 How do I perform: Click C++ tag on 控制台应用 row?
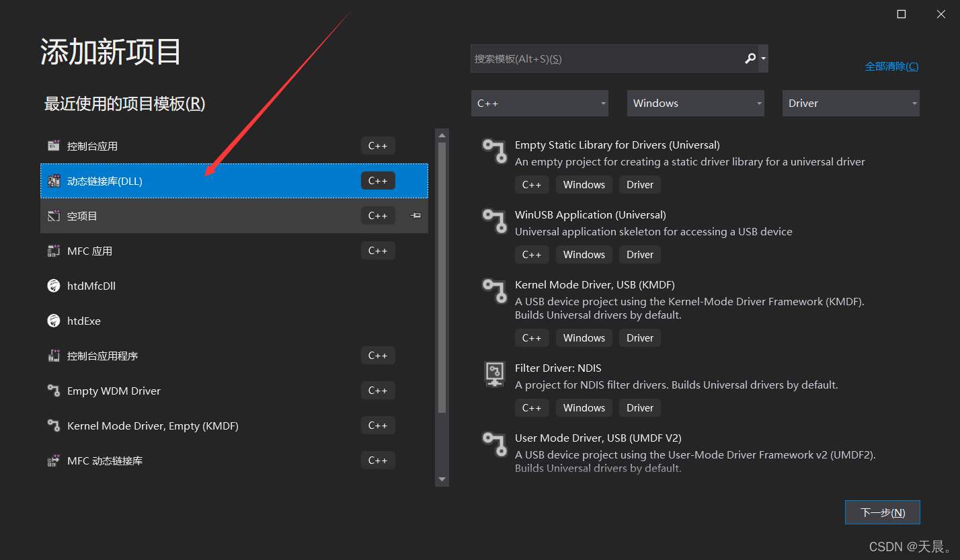click(x=378, y=146)
